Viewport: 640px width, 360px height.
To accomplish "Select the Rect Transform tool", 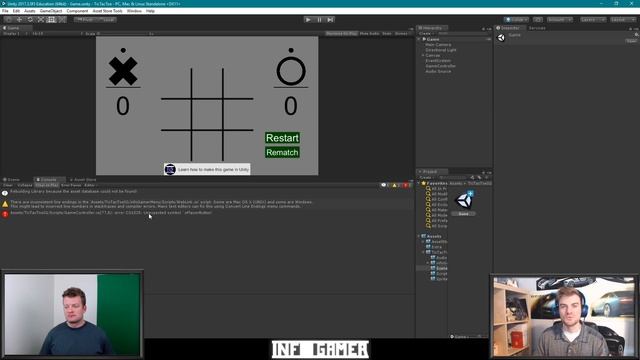I will (51, 20).
